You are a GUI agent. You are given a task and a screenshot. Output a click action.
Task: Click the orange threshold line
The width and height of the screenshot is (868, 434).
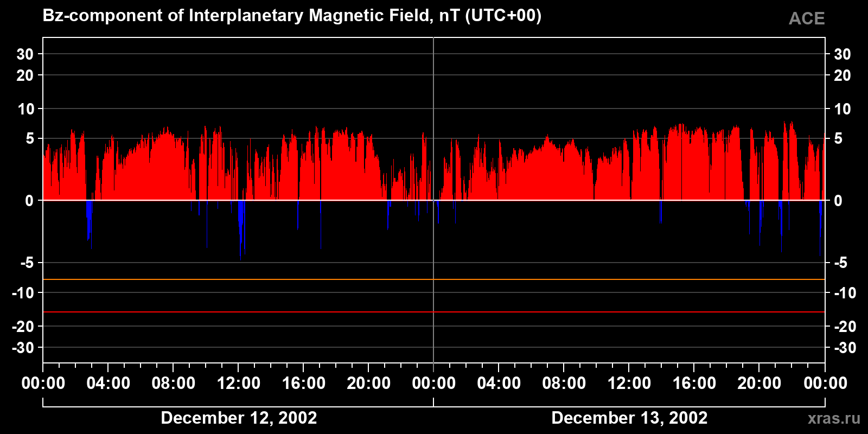[434, 279]
